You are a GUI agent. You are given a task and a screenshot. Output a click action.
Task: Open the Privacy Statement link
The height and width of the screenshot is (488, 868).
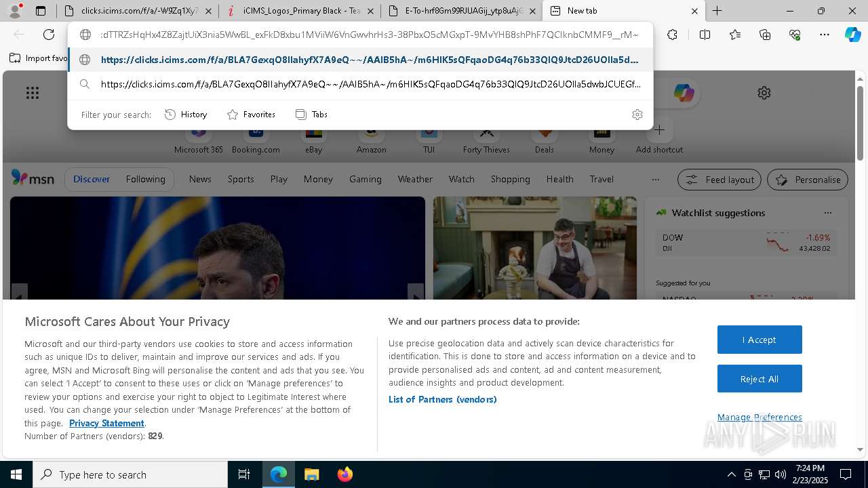click(106, 423)
